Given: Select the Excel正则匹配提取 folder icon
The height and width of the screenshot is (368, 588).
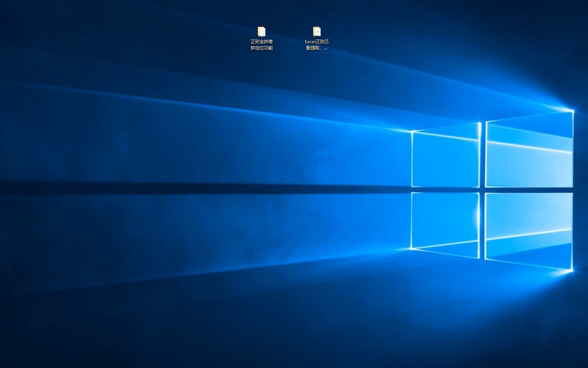Looking at the screenshot, I should pos(317,31).
